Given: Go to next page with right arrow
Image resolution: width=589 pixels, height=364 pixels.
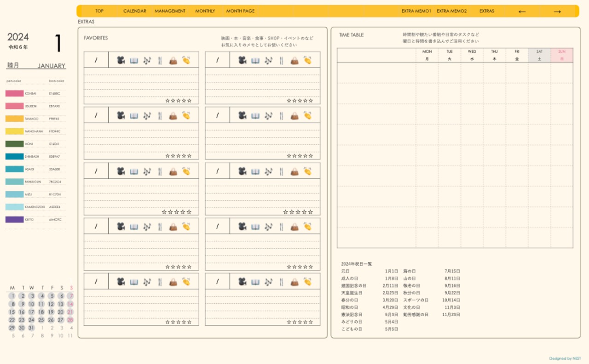Looking at the screenshot, I should [557, 11].
